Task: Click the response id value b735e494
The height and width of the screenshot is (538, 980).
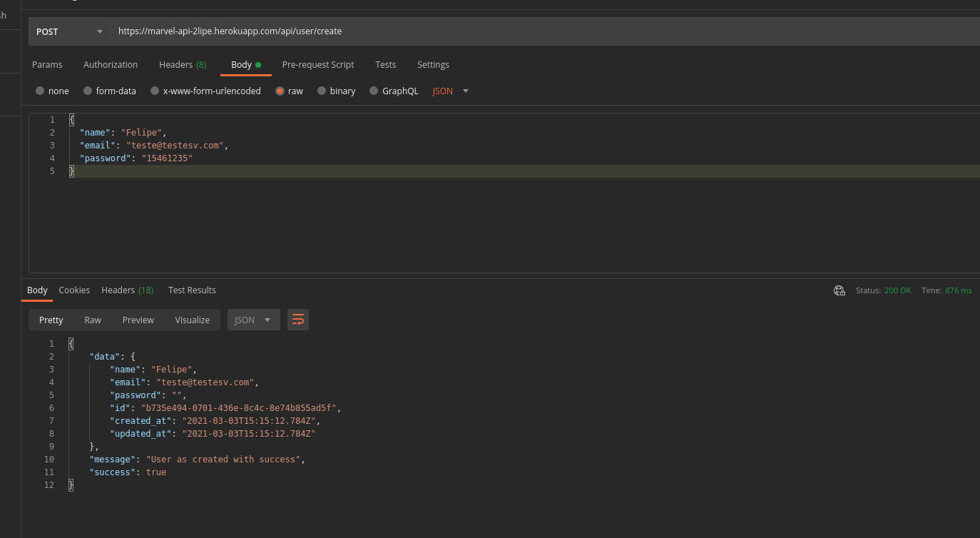Action: 238,408
